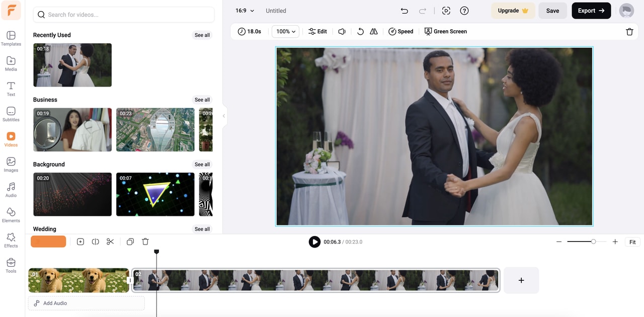This screenshot has width=644, height=317.
Task: Click the volume speaker icon
Action: tap(342, 31)
